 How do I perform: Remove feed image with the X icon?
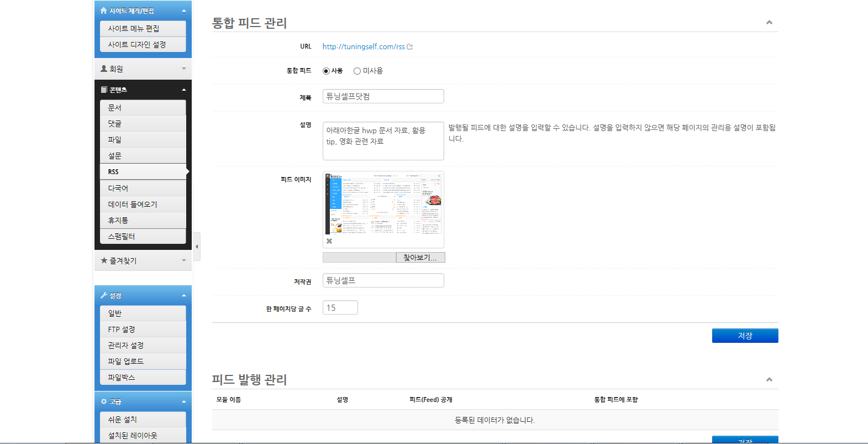[329, 241]
